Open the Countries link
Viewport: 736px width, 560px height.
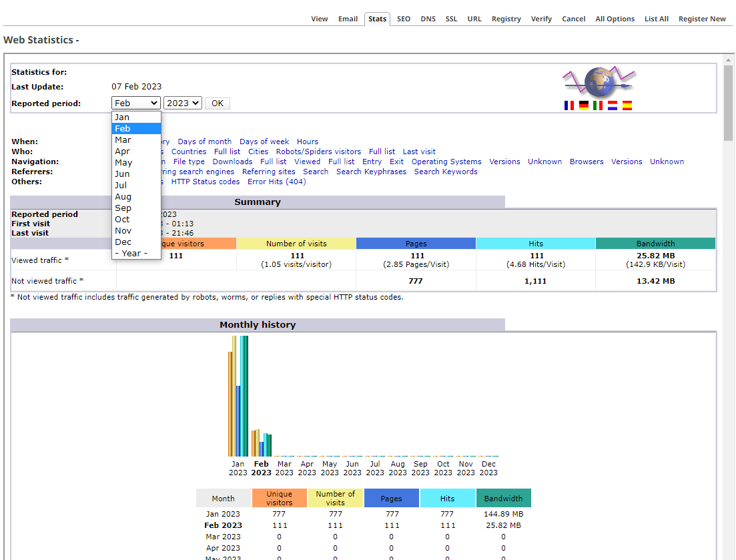(189, 152)
